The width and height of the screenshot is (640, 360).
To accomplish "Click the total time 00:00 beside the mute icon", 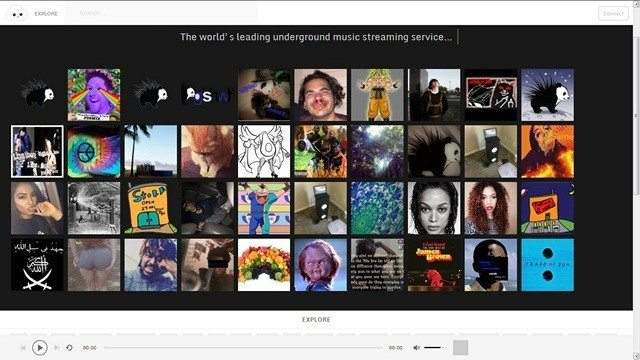I will coord(396,348).
